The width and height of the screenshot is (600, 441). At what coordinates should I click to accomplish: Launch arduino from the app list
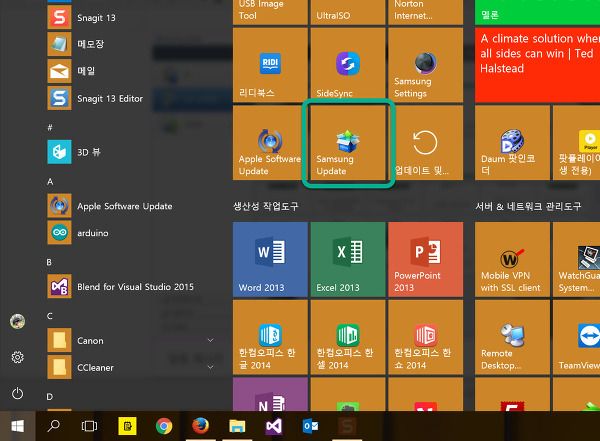[130, 233]
